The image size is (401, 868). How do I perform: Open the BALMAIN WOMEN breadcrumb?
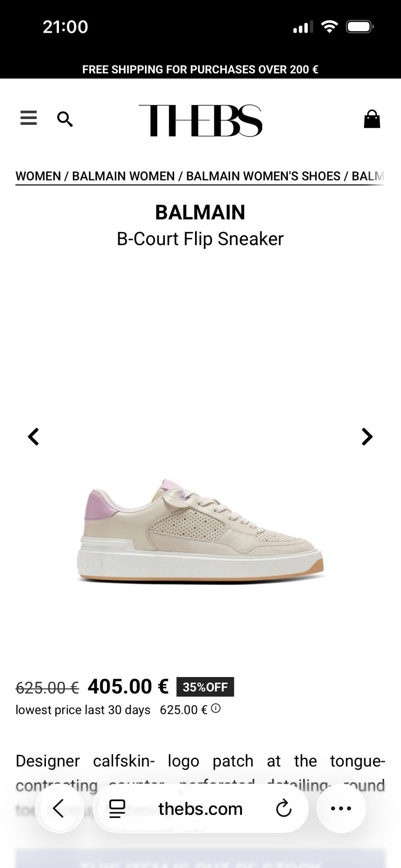pos(123,176)
